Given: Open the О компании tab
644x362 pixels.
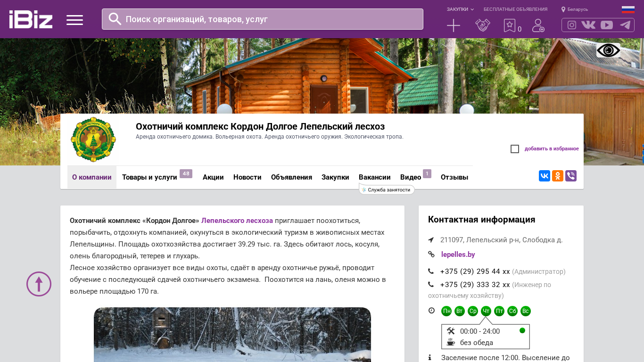Looking at the screenshot, I should [x=92, y=177].
